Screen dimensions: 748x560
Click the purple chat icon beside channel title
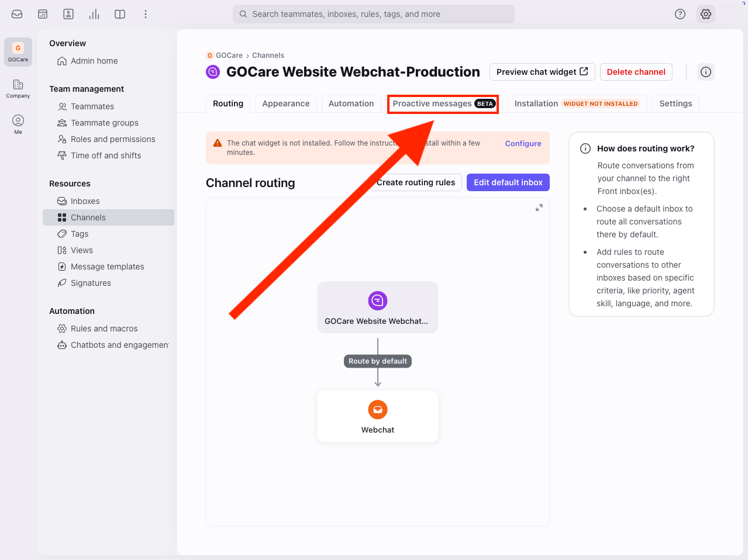(x=213, y=72)
